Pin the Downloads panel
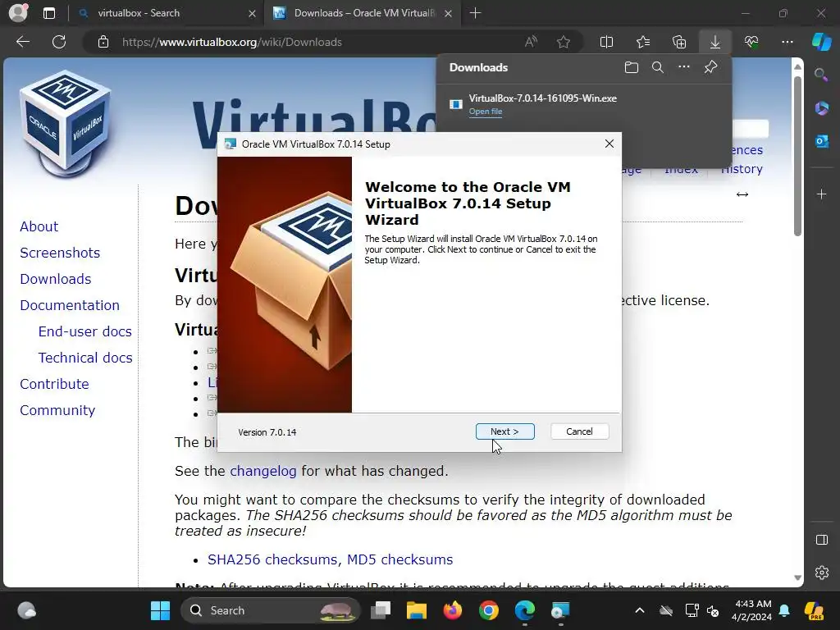The height and width of the screenshot is (630, 840). click(710, 67)
